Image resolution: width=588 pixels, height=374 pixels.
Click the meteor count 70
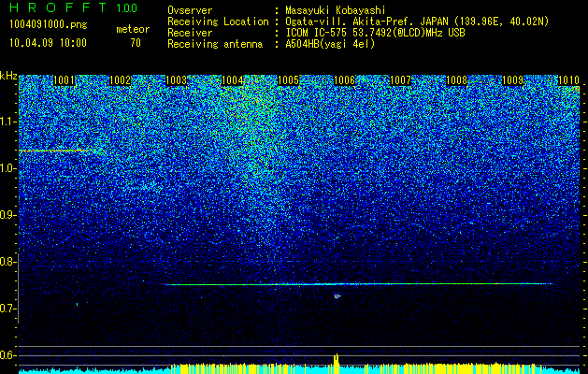136,43
